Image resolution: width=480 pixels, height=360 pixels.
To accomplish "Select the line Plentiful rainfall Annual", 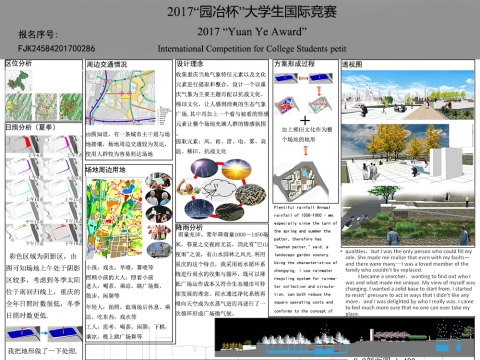I will click(302, 207).
